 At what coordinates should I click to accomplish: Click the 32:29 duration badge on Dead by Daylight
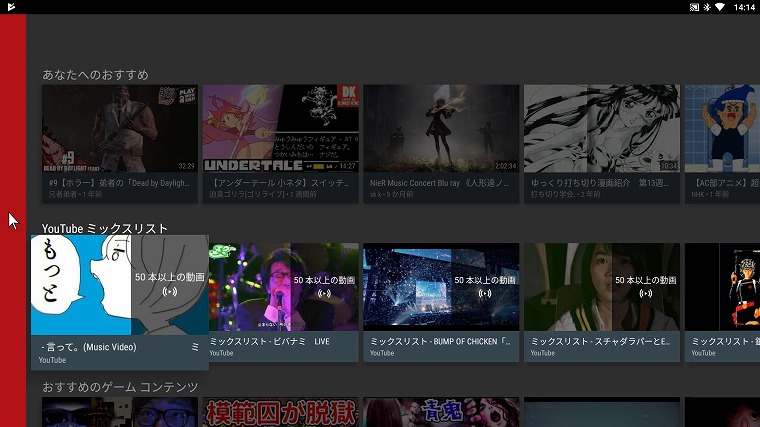point(187,166)
